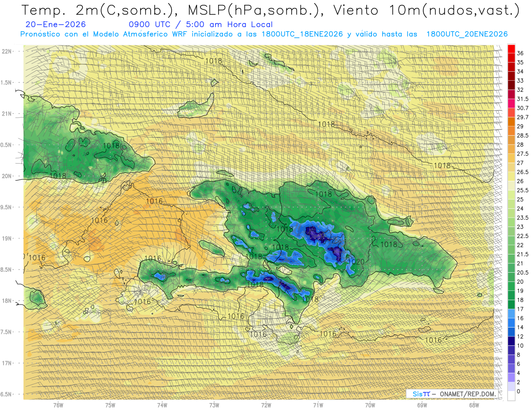
Task: Click the 26.5 value on the color scale
Action: pyautogui.click(x=523, y=172)
